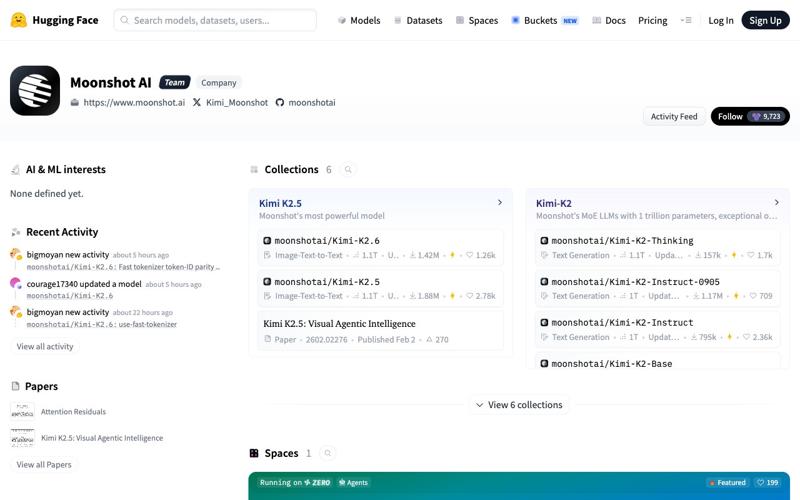The image size is (800, 500).
Task: Open Kimi K2.5: Visual Agentic Intelligence in Papers list
Action: point(102,438)
